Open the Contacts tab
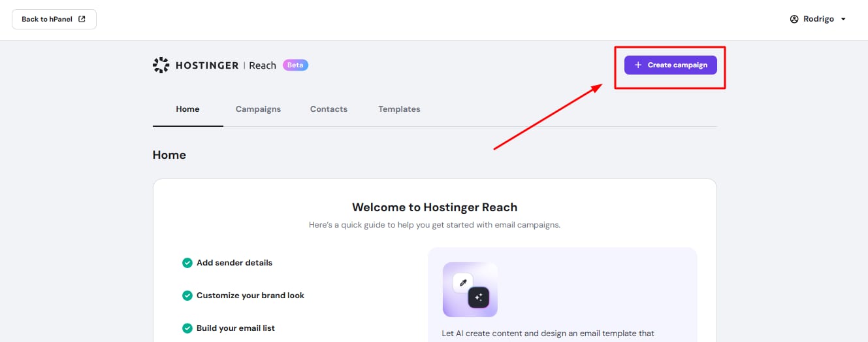The width and height of the screenshot is (868, 342). (x=329, y=109)
